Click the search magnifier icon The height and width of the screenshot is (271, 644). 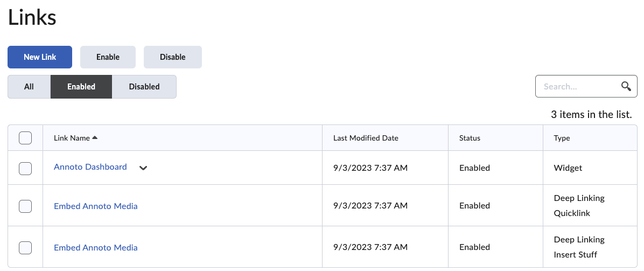(x=626, y=86)
